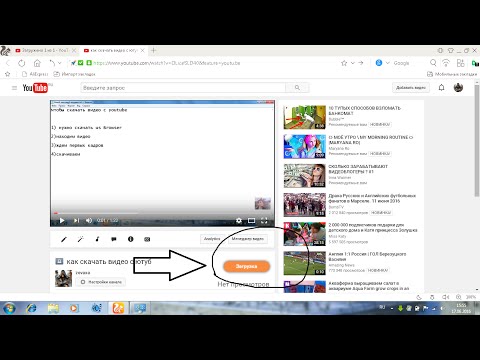Expand the dropdown next to bookmark star
The height and width of the screenshot is (360, 480).
[352, 63]
